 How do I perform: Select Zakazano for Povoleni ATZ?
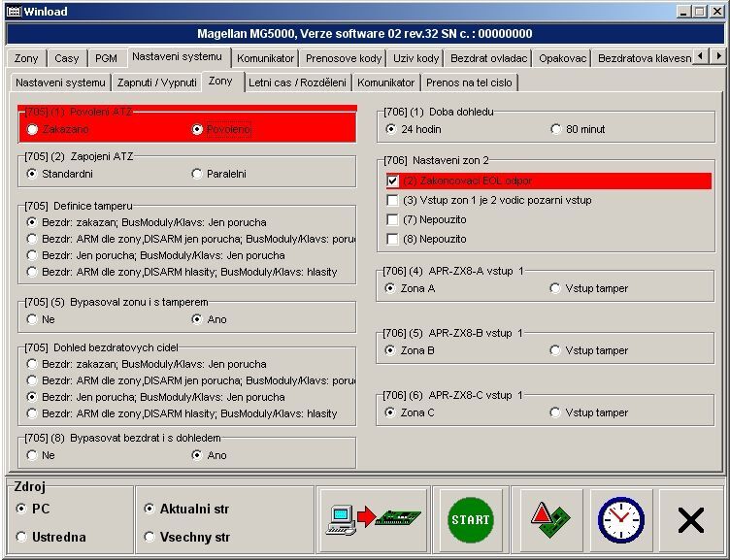[x=34, y=129]
